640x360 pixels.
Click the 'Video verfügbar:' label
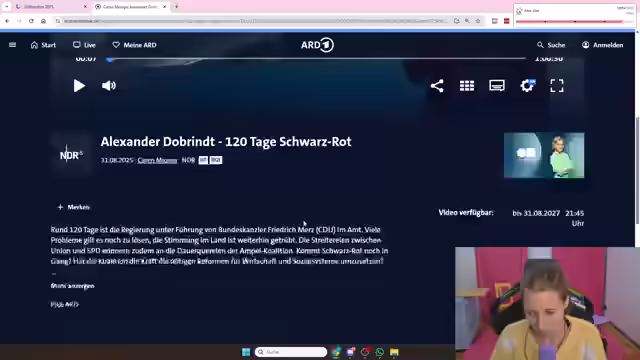466,213
